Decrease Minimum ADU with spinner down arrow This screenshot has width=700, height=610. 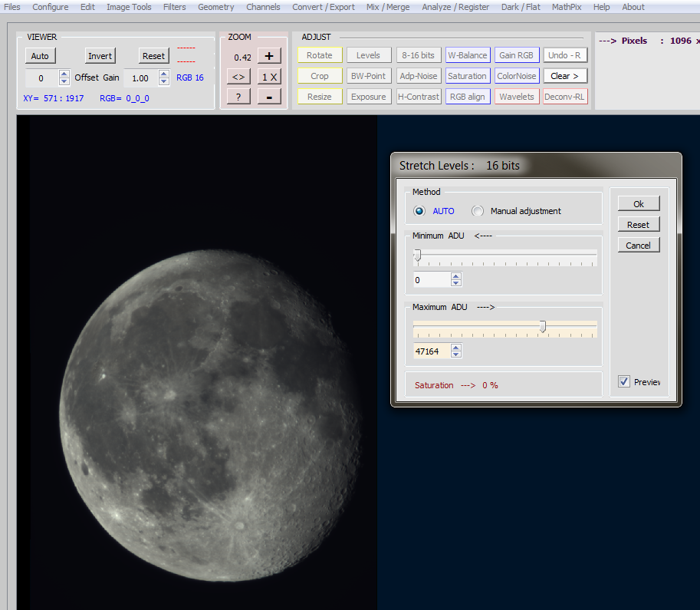coord(456,284)
